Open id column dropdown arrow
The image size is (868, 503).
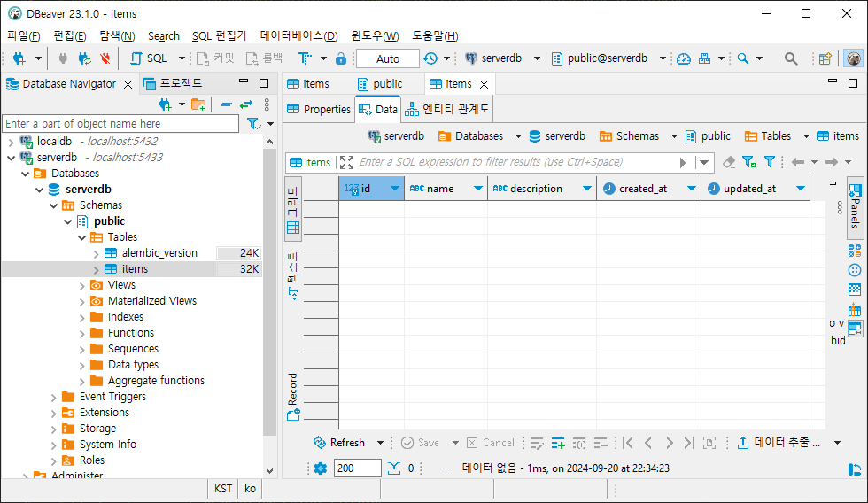(x=395, y=189)
